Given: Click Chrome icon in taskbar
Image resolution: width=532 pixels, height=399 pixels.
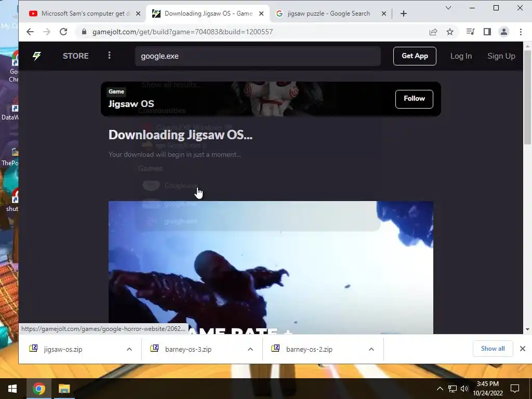Looking at the screenshot, I should pyautogui.click(x=38, y=389).
